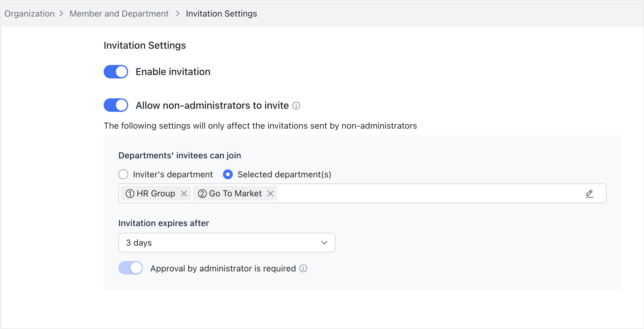Navigate to Organization in the breadcrumb
The width and height of the screenshot is (644, 329).
pyautogui.click(x=29, y=13)
